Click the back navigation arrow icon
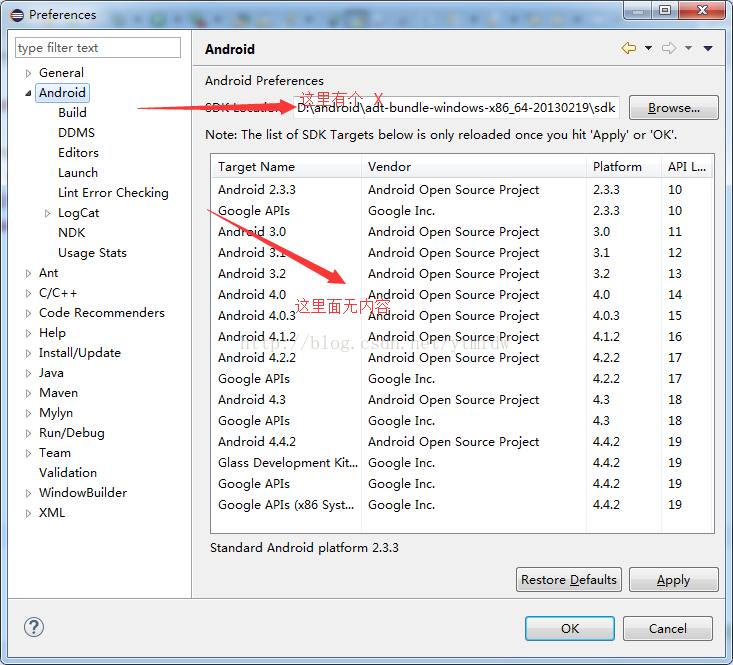733x665 pixels. coord(629,48)
